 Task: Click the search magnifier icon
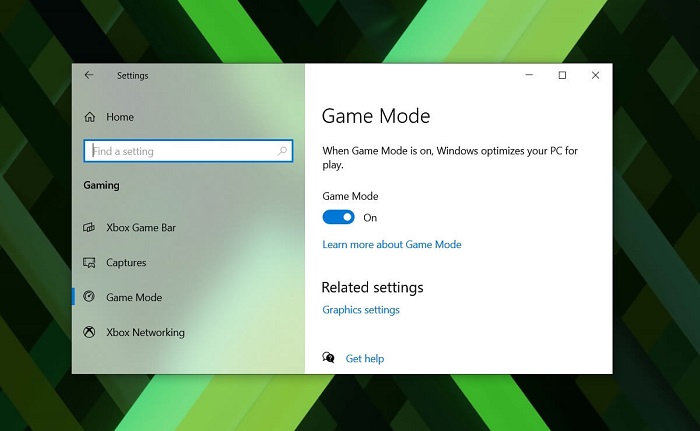pos(282,151)
